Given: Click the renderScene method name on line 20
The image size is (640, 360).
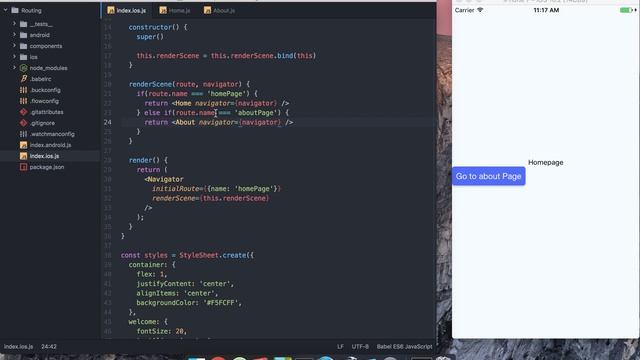Looking at the screenshot, I should click(x=150, y=84).
